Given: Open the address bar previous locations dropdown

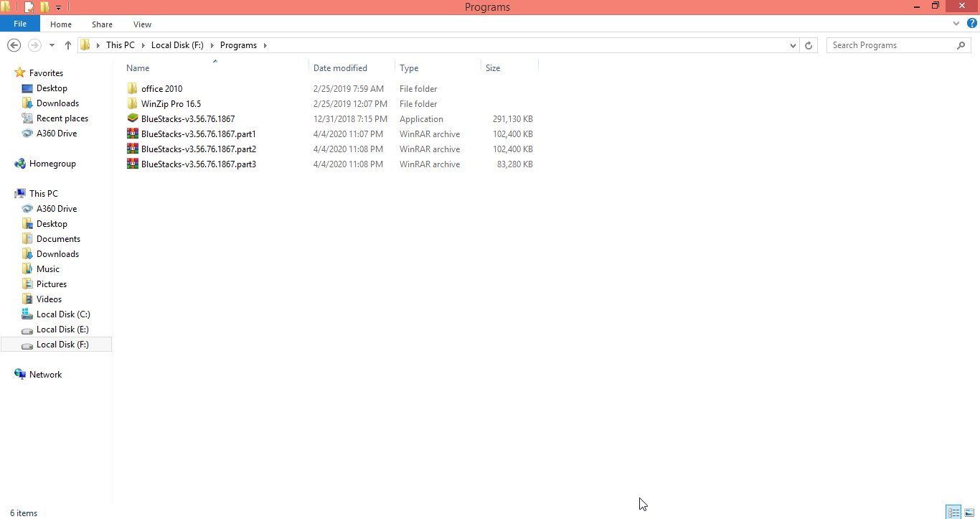Looking at the screenshot, I should 793,45.
